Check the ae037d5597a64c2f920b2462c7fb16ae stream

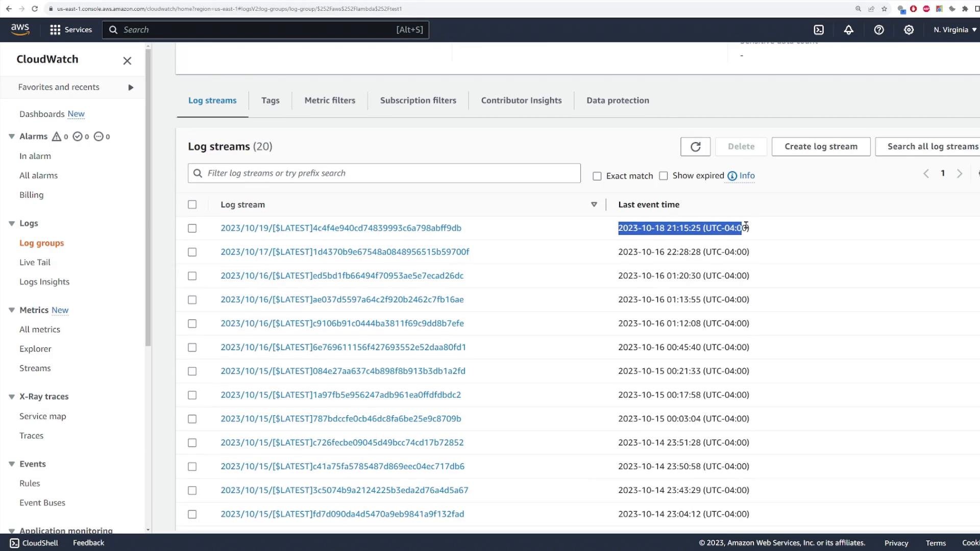click(x=192, y=300)
